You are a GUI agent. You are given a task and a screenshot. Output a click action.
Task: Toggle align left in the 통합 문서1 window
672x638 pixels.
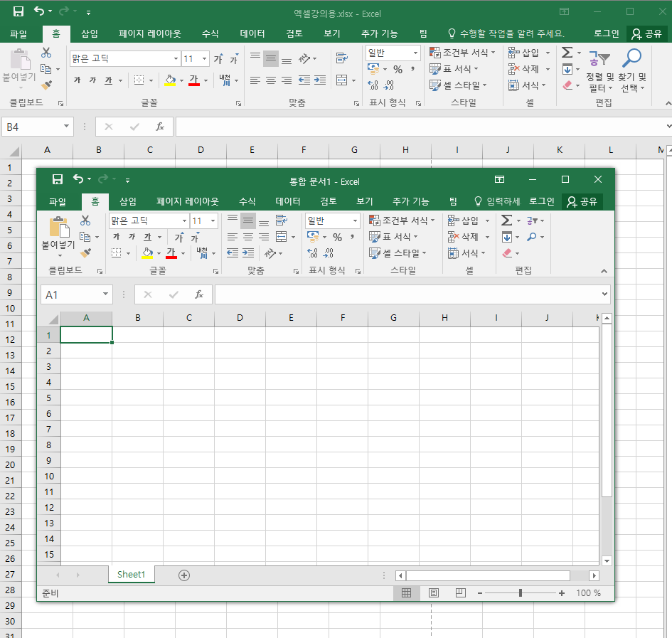coord(233,237)
